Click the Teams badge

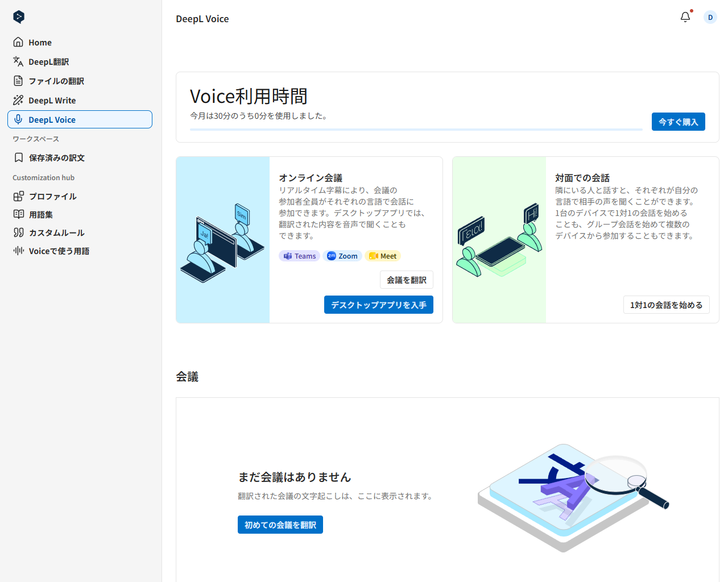(x=300, y=256)
